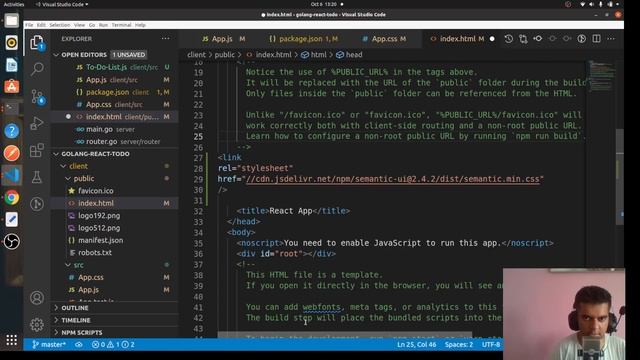Select index.html in the breadcrumb
640x360 pixels.
coord(269,55)
